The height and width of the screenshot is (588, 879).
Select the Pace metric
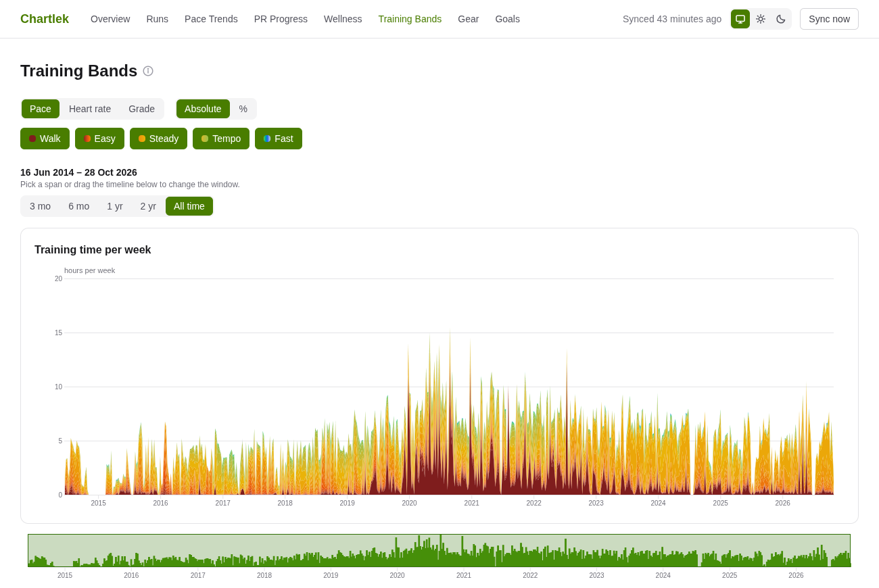tap(41, 109)
